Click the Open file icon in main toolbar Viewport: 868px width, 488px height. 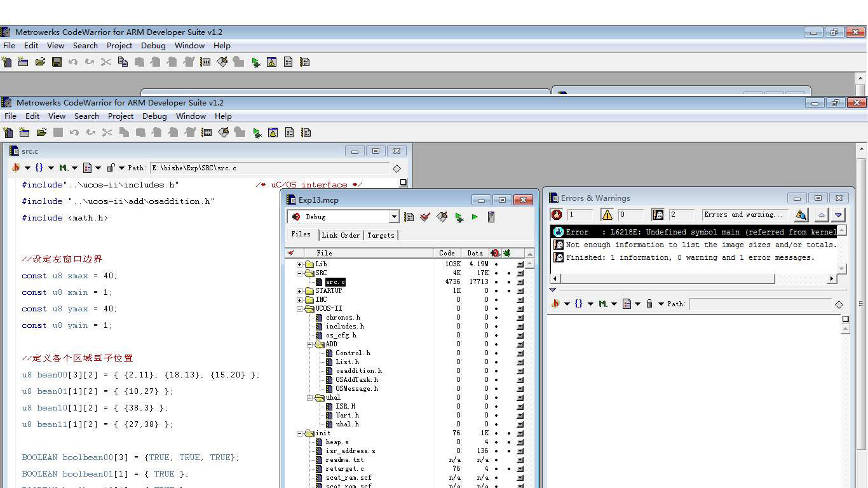(x=41, y=132)
